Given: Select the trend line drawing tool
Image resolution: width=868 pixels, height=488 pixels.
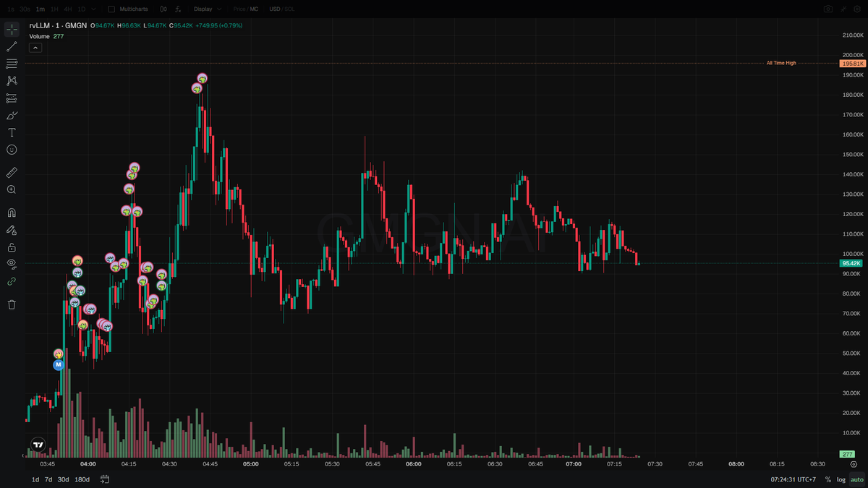Looking at the screenshot, I should pyautogui.click(x=12, y=46).
